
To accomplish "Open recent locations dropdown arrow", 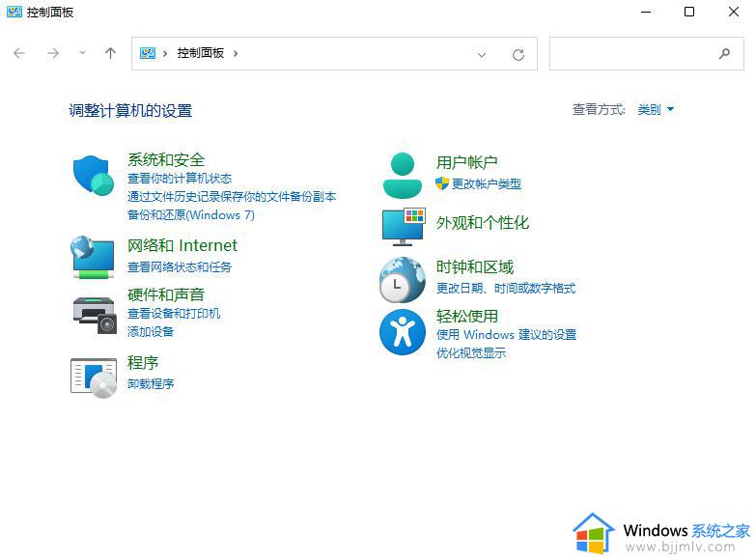I will pos(82,53).
